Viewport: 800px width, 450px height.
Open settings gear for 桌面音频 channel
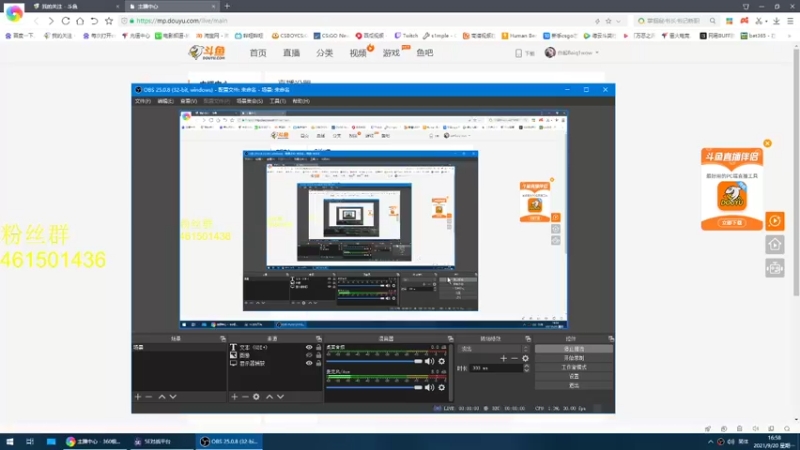[442, 361]
